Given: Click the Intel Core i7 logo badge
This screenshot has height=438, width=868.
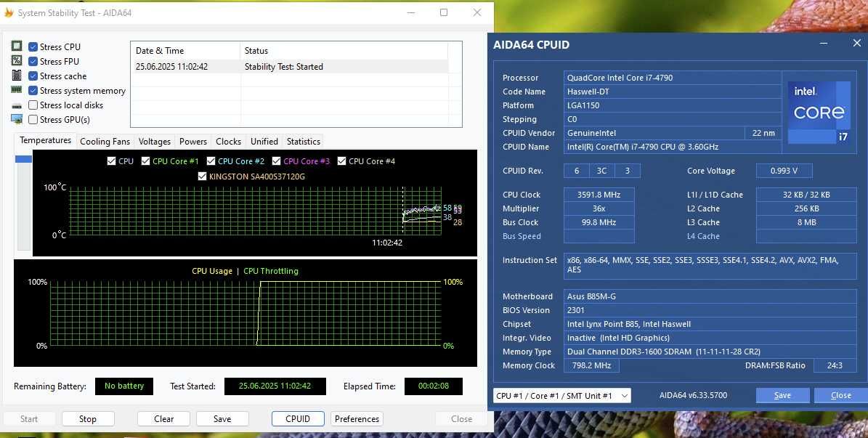Looking at the screenshot, I should [819, 113].
